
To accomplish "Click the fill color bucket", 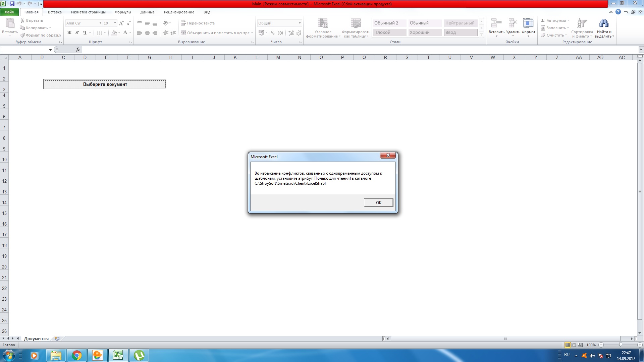I will [x=114, y=33].
